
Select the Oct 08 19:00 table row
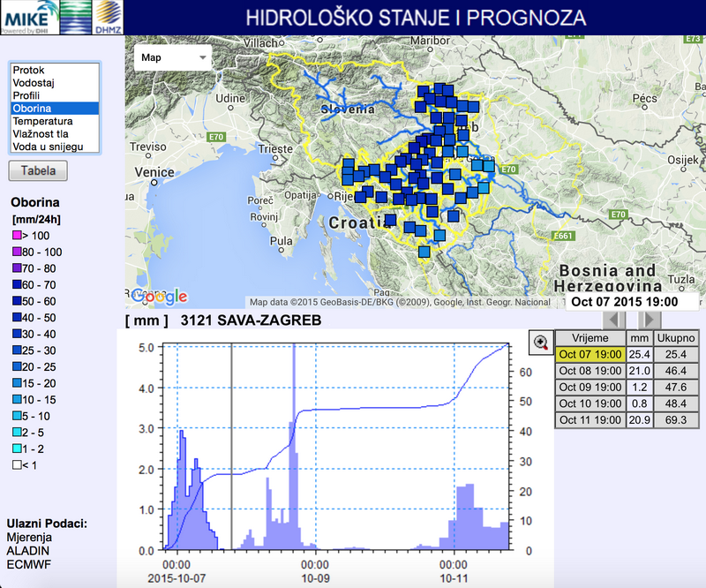click(x=590, y=371)
